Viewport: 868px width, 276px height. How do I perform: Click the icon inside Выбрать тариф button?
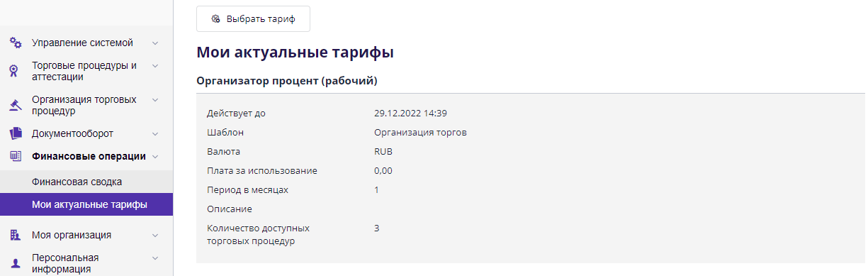pyautogui.click(x=215, y=19)
